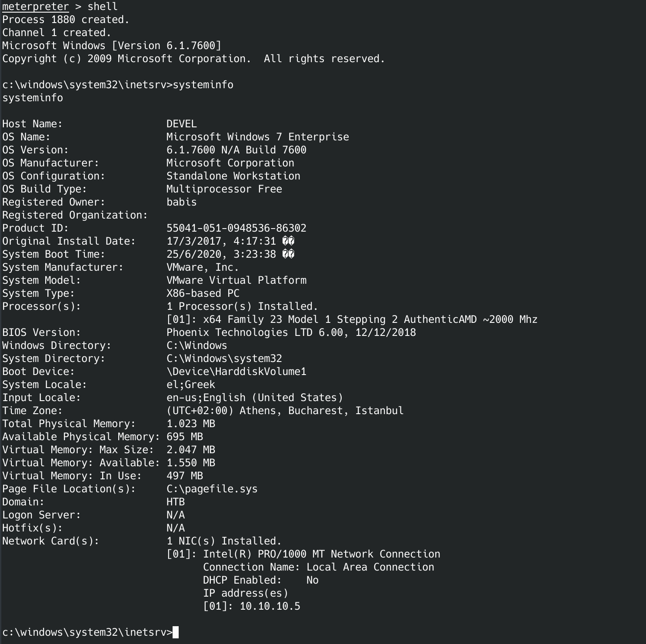Click the DHCP Enabled No value

click(312, 580)
